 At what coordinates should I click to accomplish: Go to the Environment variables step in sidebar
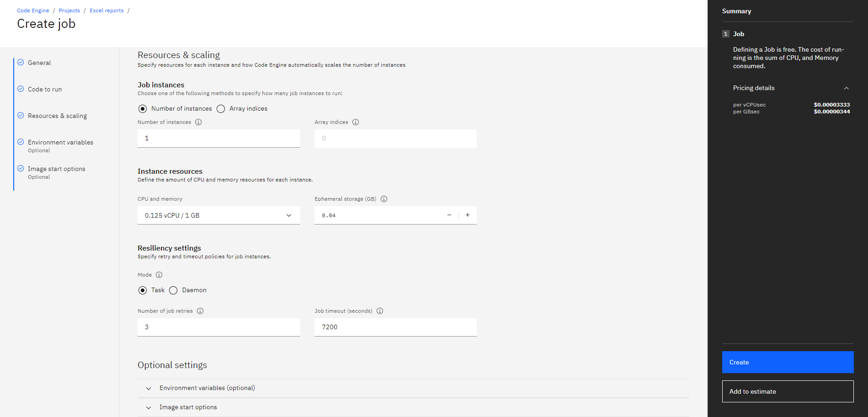(x=60, y=142)
